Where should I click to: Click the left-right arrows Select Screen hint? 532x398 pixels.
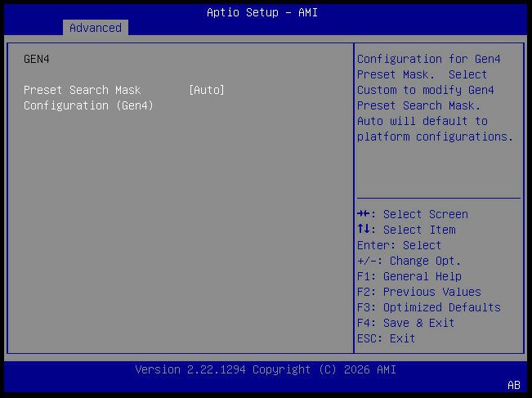tap(413, 214)
